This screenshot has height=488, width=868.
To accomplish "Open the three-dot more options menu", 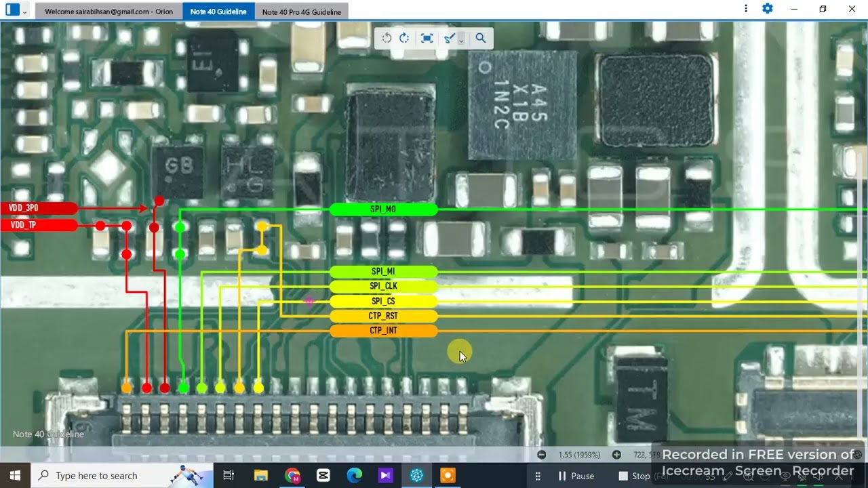I will 746,9.
